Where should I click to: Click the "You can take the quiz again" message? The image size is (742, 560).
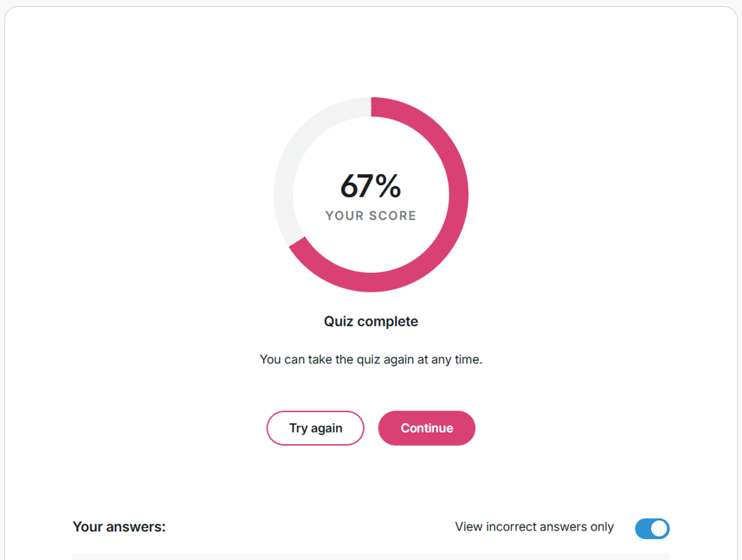tap(371, 360)
